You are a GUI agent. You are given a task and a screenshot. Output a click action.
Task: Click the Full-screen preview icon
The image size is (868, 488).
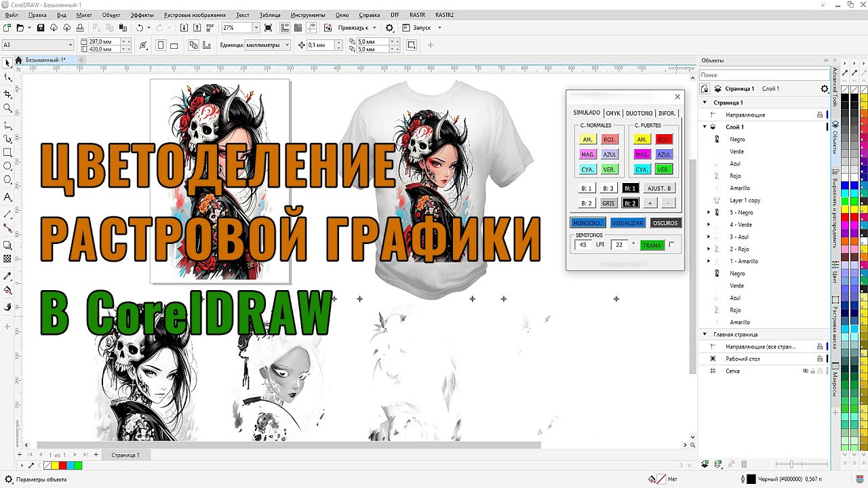click(x=269, y=28)
